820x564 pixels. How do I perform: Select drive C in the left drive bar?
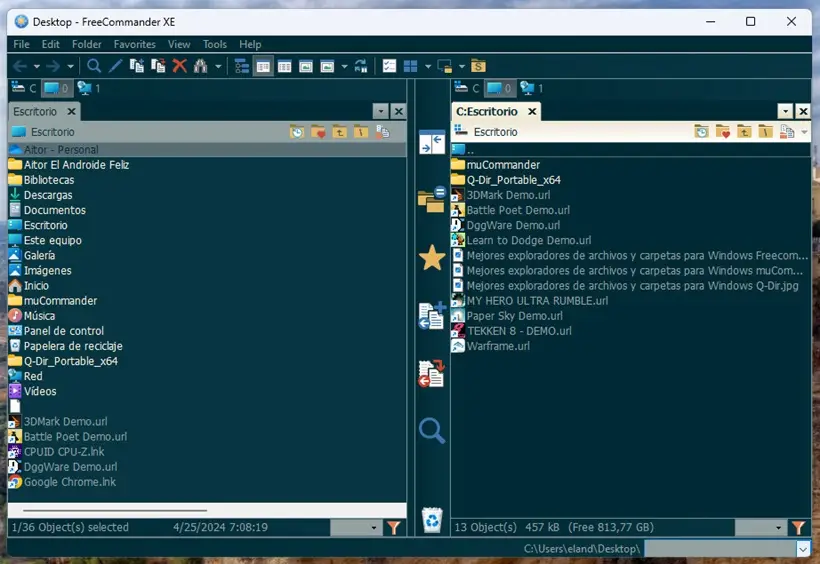point(24,88)
